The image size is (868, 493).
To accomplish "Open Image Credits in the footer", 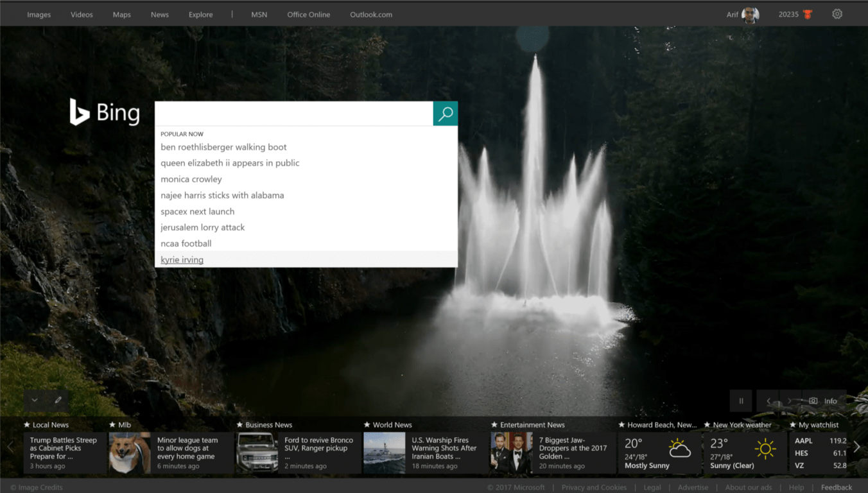I will (37, 487).
